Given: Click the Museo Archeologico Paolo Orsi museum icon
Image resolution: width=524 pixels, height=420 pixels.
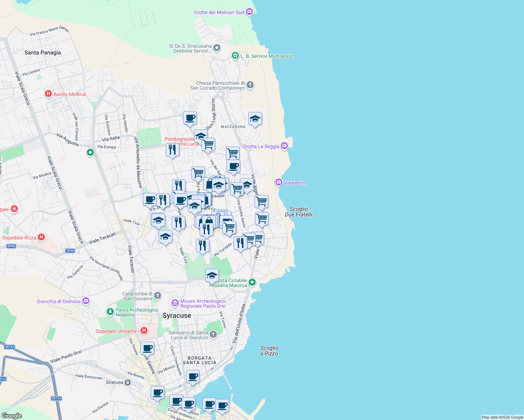Looking at the screenshot, I should tap(175, 303).
